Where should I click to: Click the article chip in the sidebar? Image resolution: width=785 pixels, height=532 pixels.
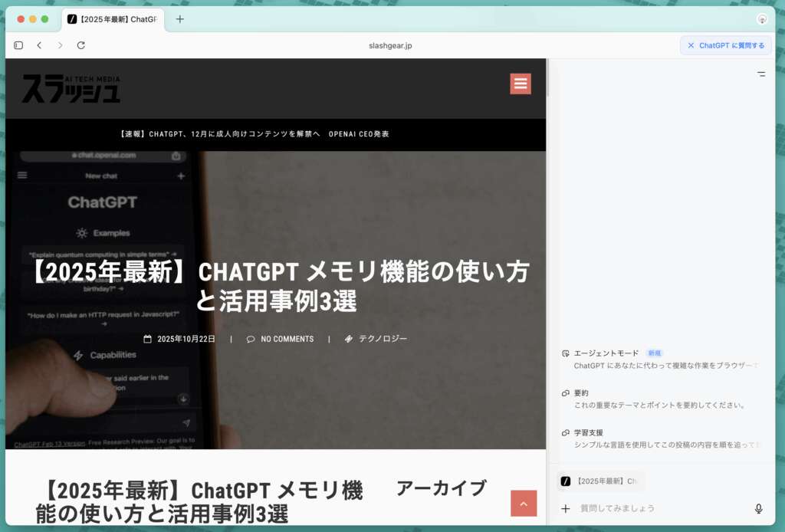click(x=603, y=481)
